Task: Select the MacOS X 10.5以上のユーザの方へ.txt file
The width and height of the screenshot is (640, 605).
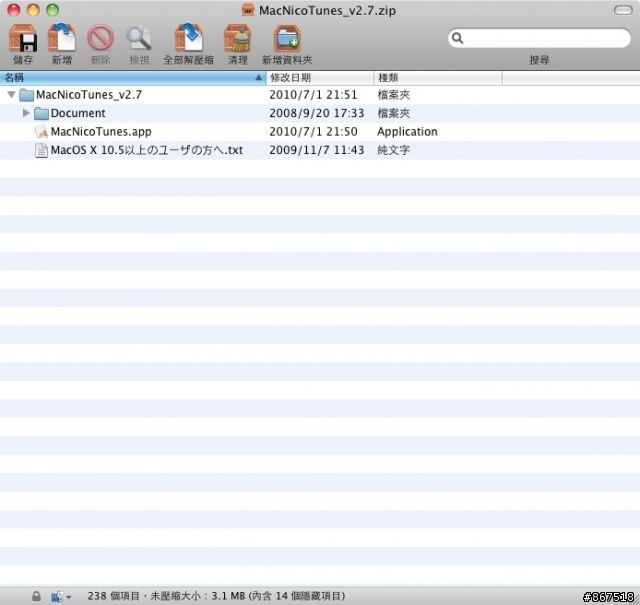Action: [x=320, y=150]
